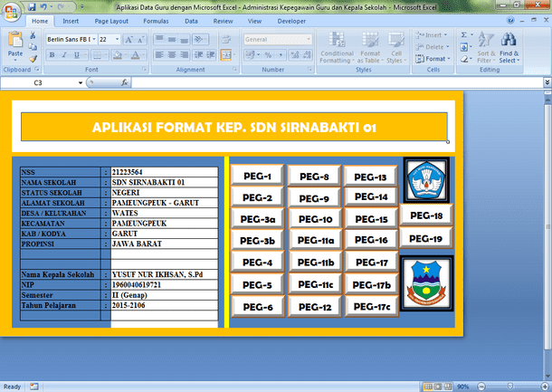Switch to the Page Layout tab

(x=111, y=21)
